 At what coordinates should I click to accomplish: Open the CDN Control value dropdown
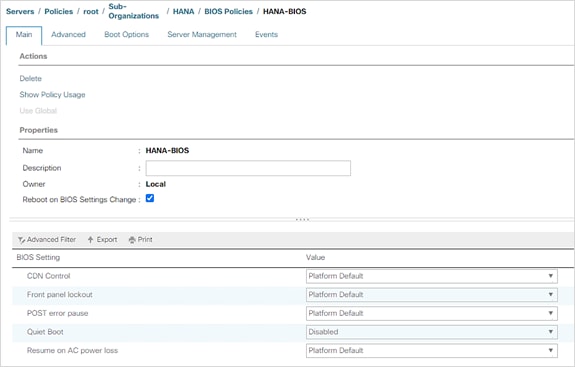[432, 276]
